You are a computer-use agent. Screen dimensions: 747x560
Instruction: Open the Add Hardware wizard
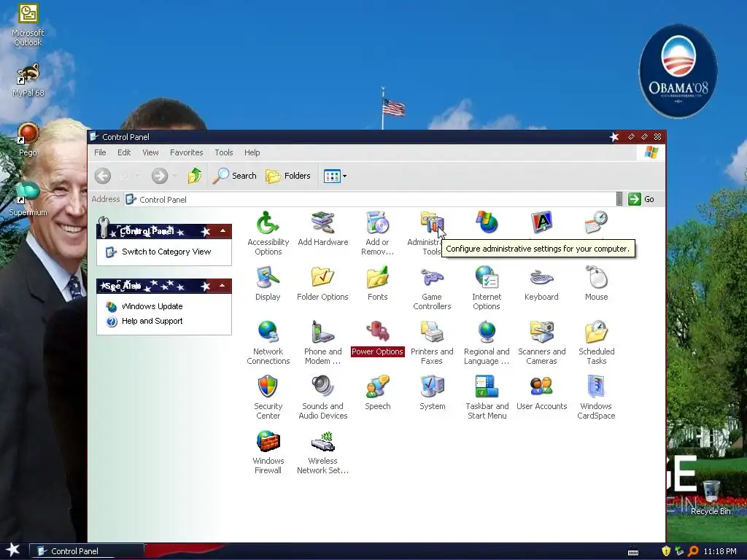point(323,228)
